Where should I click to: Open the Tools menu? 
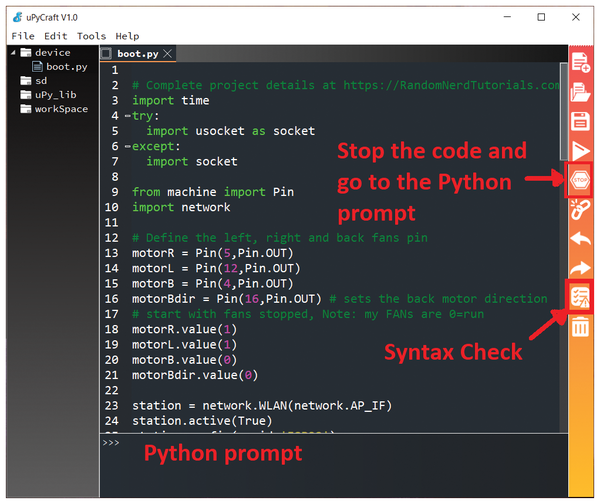91,36
